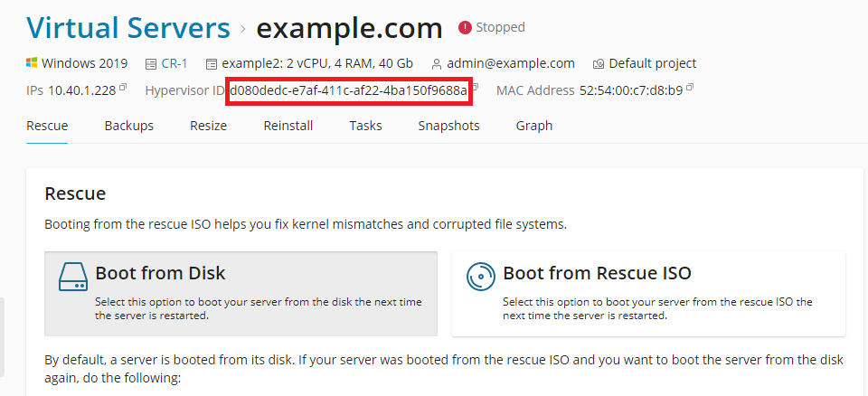Show the Graph tab
This screenshot has width=868, height=396.
pyautogui.click(x=533, y=126)
